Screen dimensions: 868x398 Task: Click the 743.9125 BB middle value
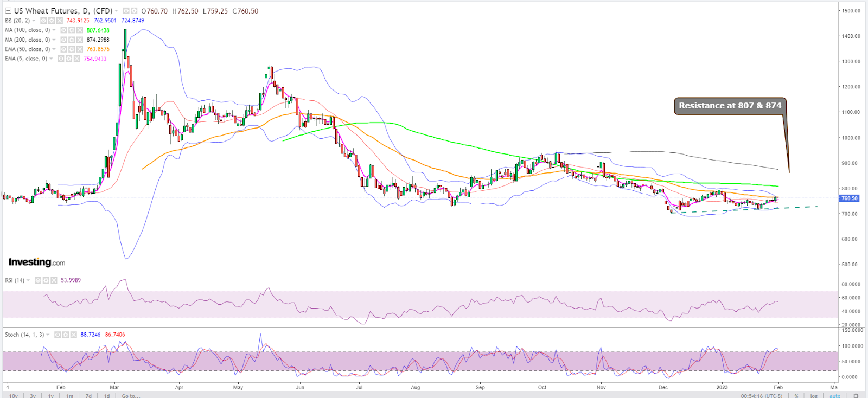click(x=78, y=21)
